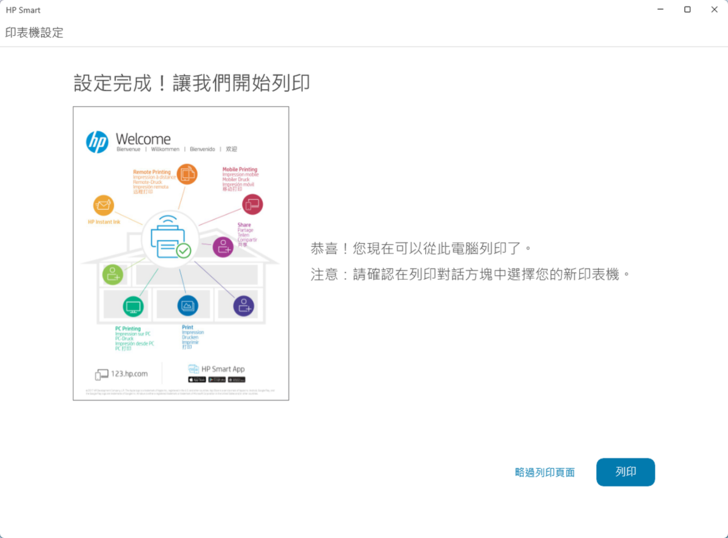This screenshot has width=728, height=538.
Task: Click the 印表機設定 header label
Action: [x=34, y=33]
